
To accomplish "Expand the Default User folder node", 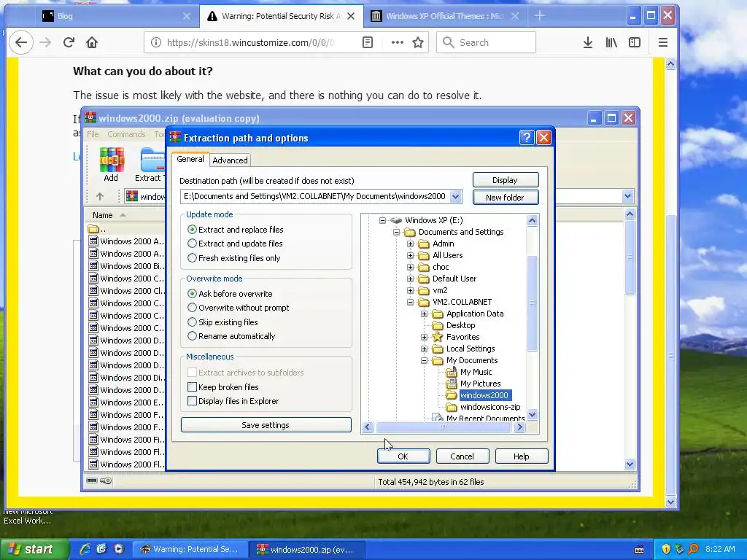I will pyautogui.click(x=410, y=279).
